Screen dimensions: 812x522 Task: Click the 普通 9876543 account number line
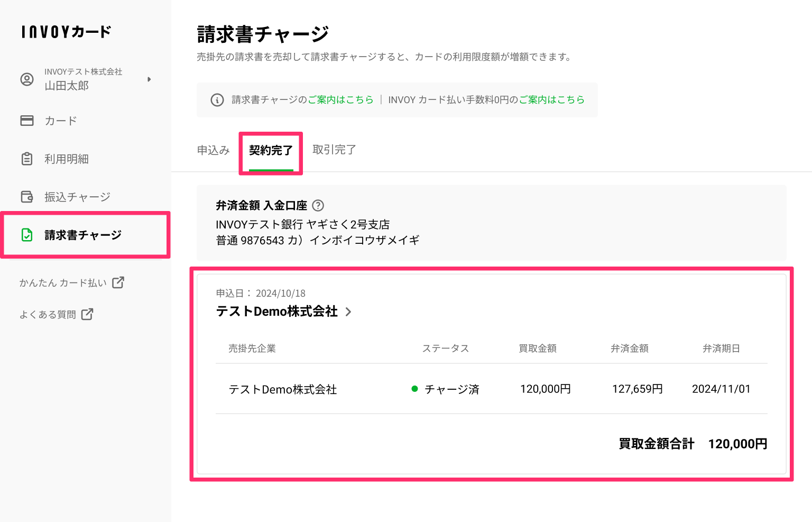(x=318, y=240)
